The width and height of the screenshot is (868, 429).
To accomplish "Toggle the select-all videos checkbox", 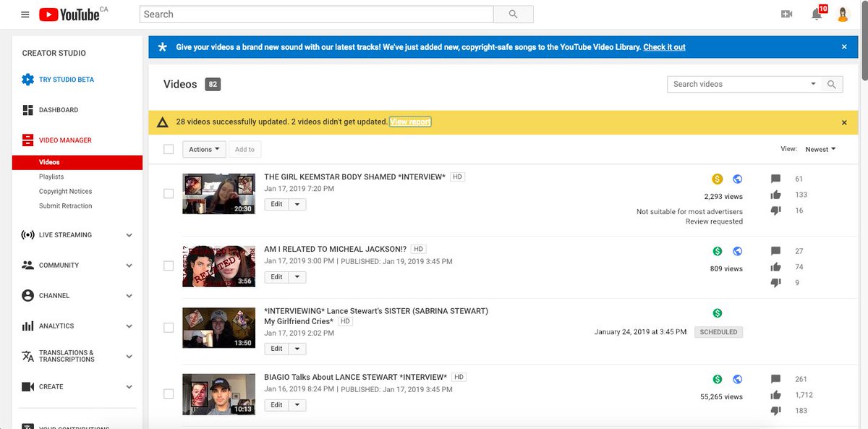I will pyautogui.click(x=169, y=149).
